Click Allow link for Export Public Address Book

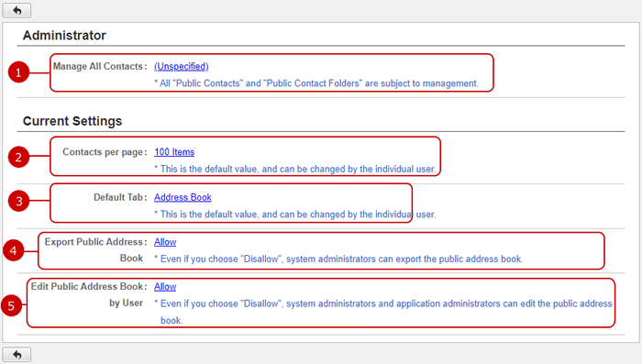(165, 242)
